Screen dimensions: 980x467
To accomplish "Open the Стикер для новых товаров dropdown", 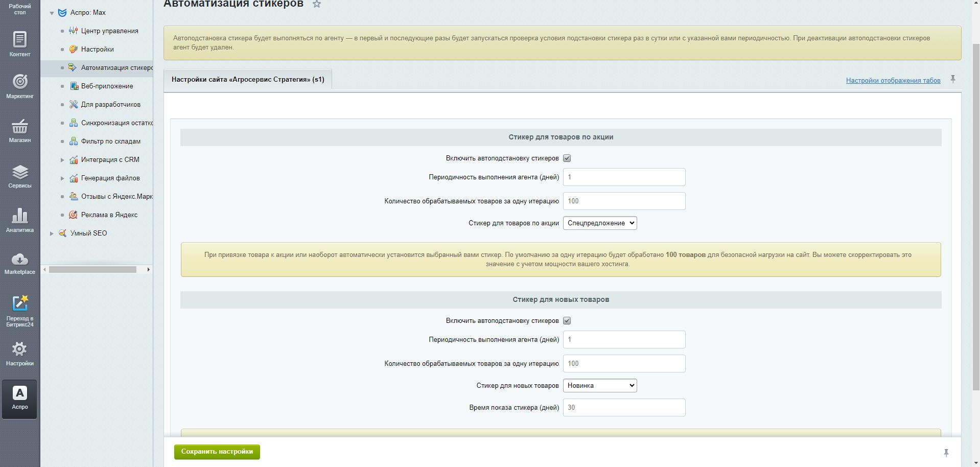I will click(600, 385).
